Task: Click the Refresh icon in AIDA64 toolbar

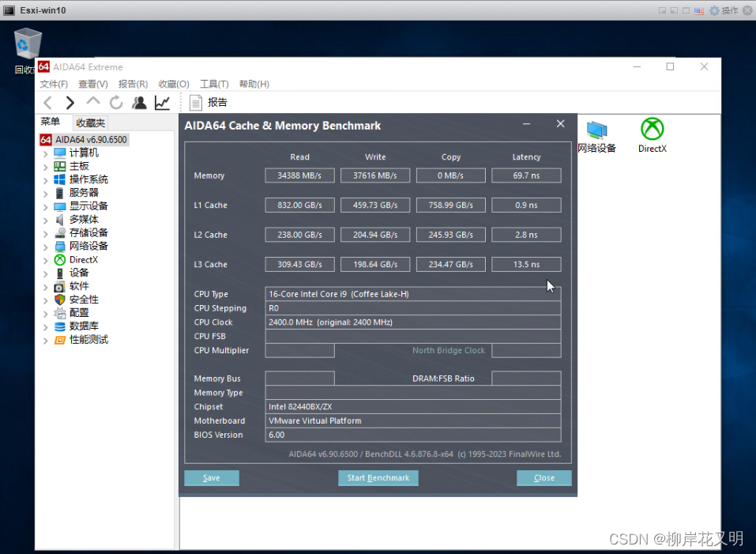Action: click(x=115, y=103)
